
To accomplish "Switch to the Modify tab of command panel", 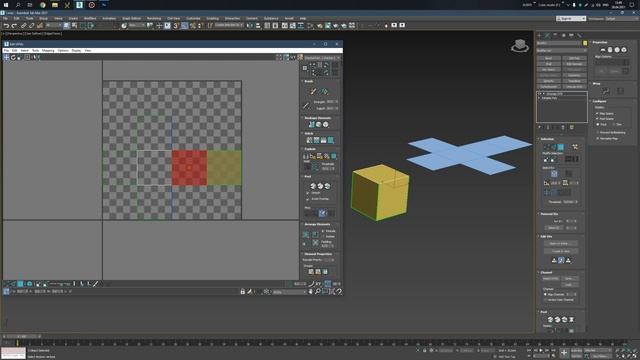I will coord(547,36).
